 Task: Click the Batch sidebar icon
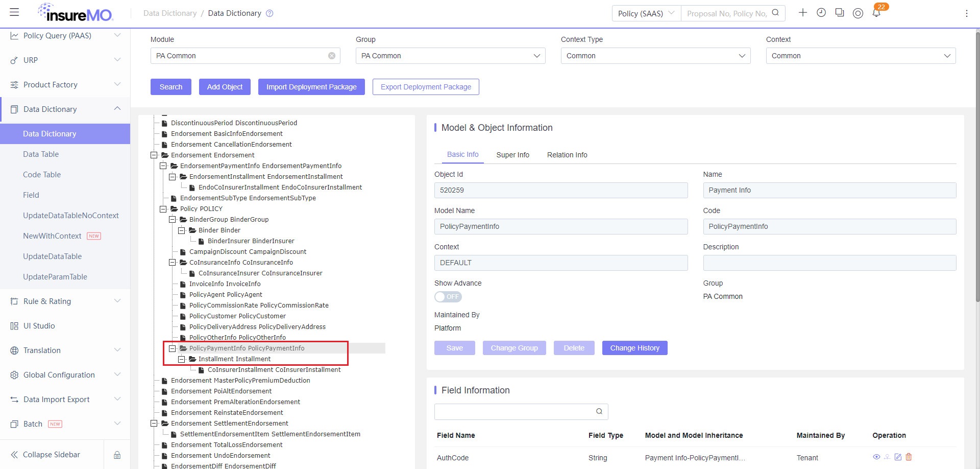point(14,424)
